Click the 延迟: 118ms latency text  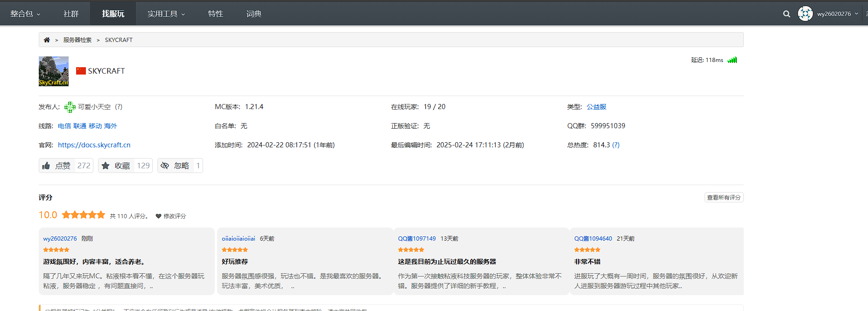tap(707, 60)
